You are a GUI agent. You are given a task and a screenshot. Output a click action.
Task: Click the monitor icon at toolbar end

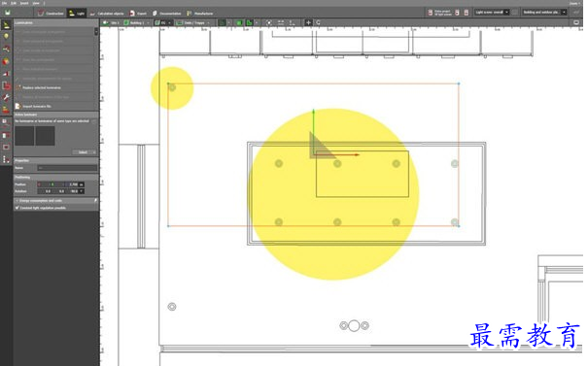click(576, 23)
